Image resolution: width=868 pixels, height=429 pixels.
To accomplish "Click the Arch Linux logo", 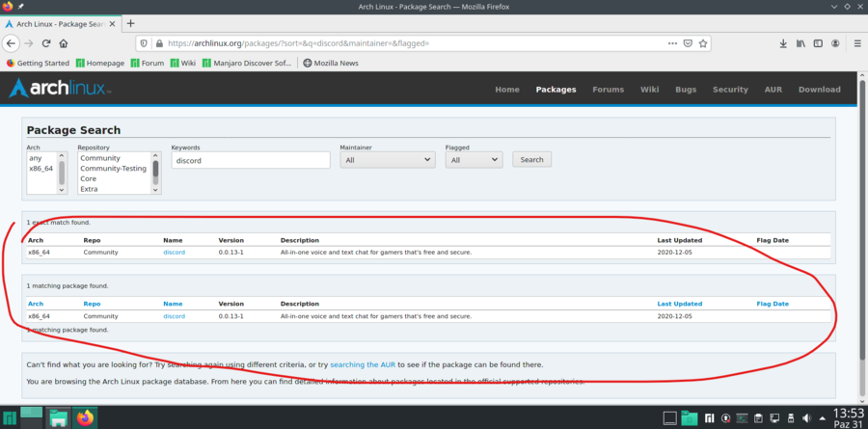I will click(x=60, y=89).
